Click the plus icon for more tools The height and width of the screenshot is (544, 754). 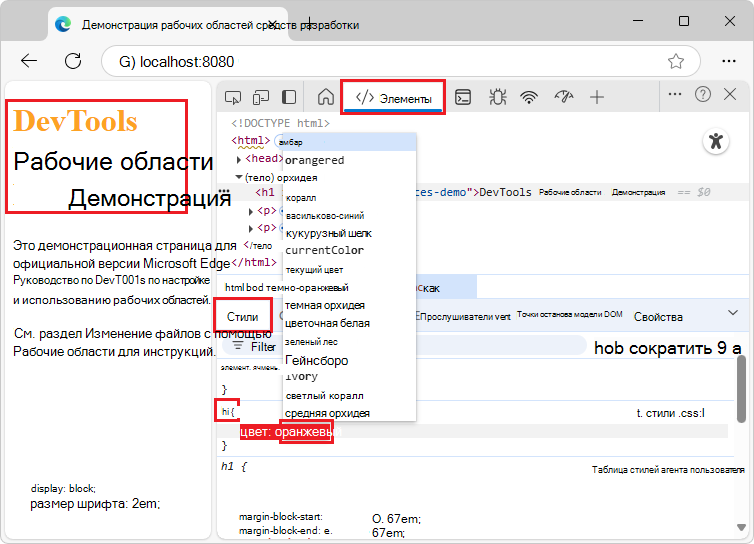tap(597, 98)
